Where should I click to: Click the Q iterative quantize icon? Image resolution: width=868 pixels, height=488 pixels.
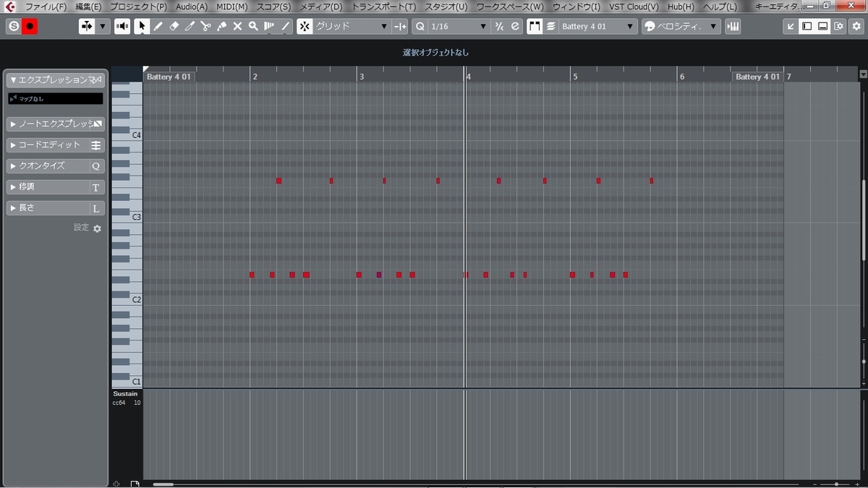[420, 26]
